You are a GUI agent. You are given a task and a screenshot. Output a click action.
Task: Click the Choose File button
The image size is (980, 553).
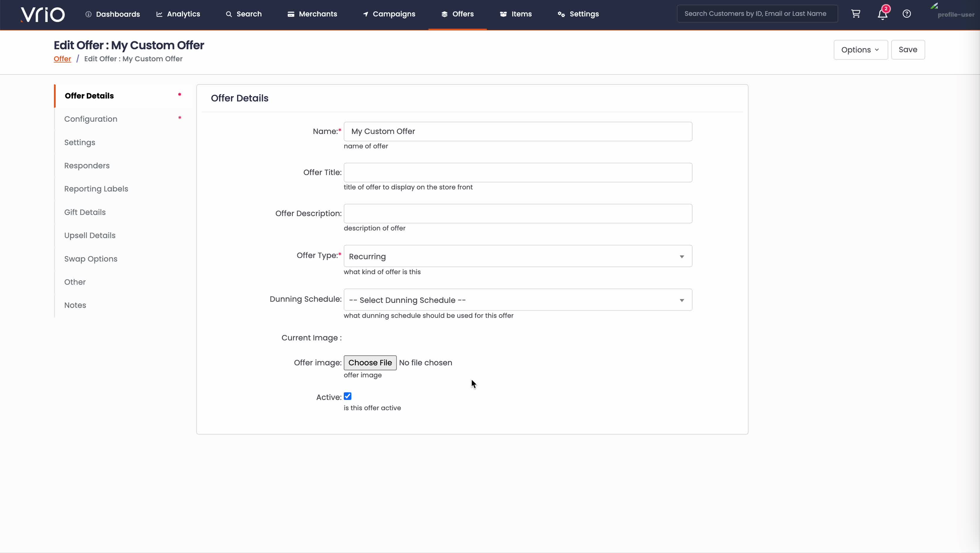[x=370, y=363]
